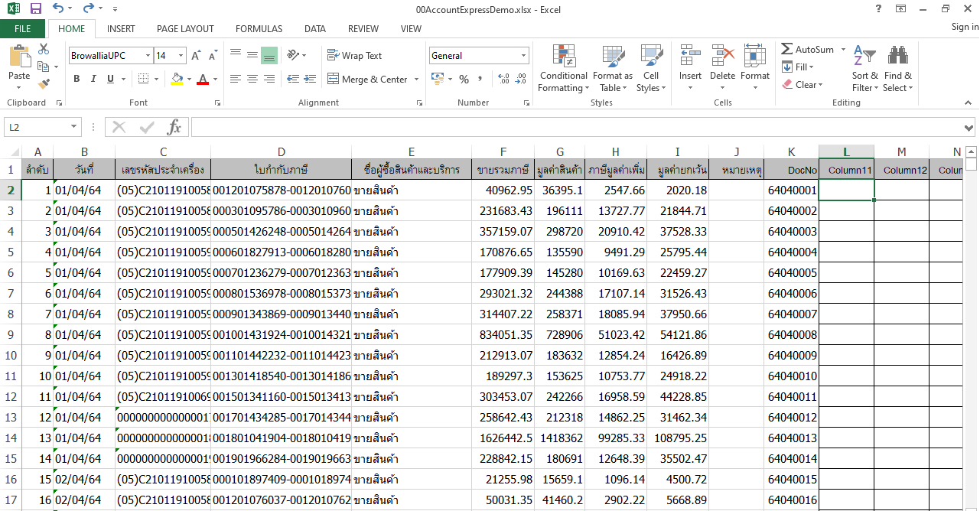This screenshot has height=511, width=980.
Task: Switch to the FORMULAS ribbon tab
Action: pos(259,29)
